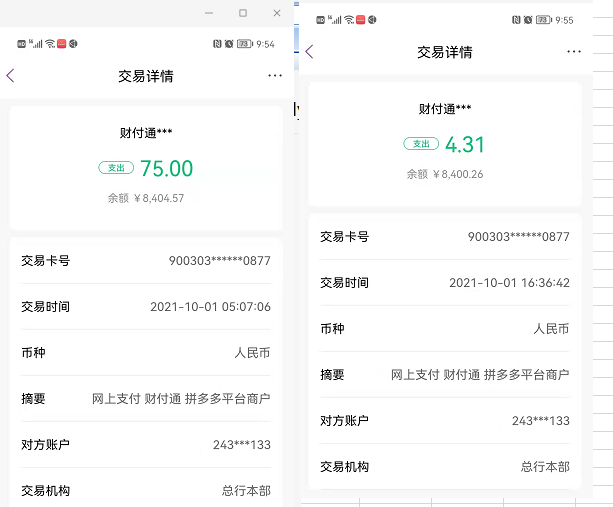Click transaction time 2021-10-01 16:36:42
613x507 pixels.
click(x=509, y=283)
